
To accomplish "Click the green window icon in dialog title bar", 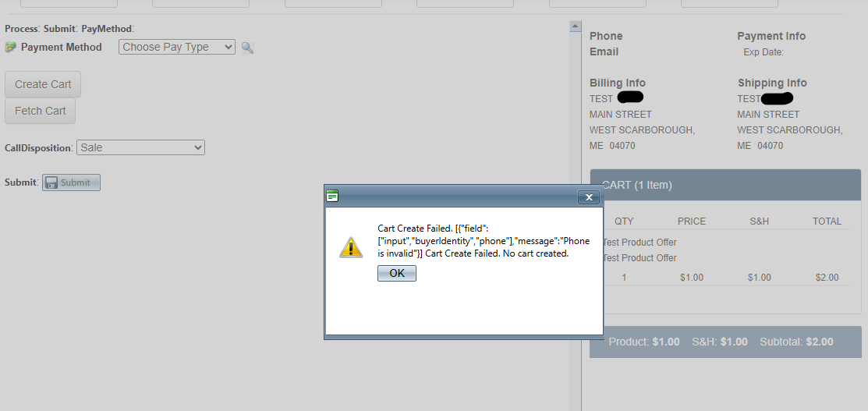I will point(332,197).
